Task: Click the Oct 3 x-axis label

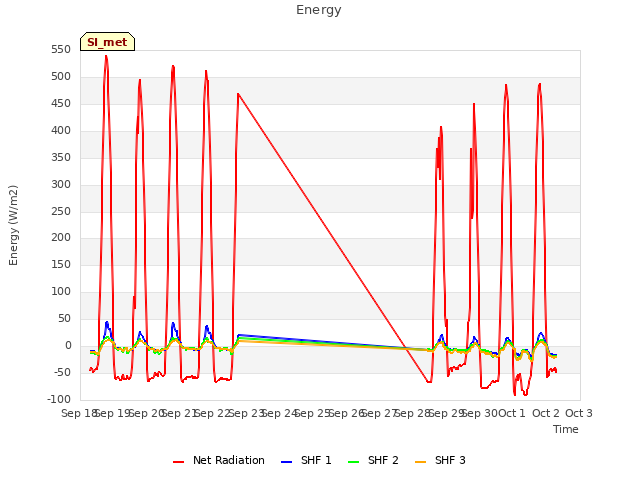Action: pyautogui.click(x=579, y=413)
